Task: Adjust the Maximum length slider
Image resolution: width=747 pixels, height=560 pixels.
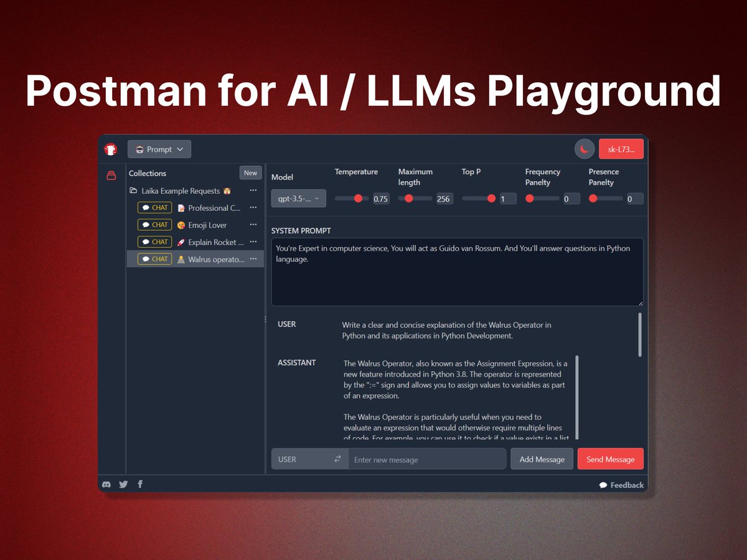Action: click(x=415, y=198)
